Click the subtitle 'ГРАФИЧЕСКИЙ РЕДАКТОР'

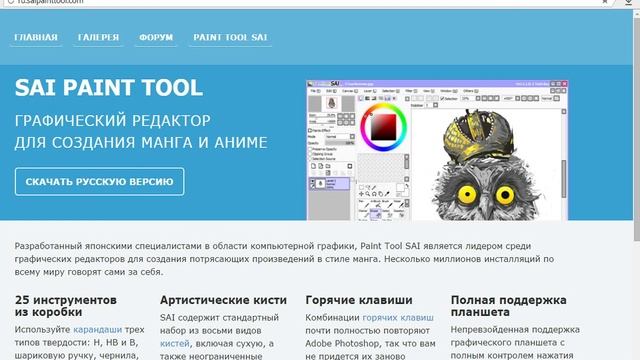point(113,121)
